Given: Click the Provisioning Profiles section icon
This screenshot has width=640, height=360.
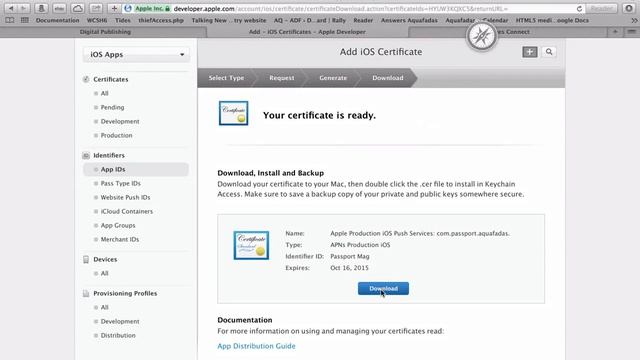Looking at the screenshot, I should pos(86,293).
